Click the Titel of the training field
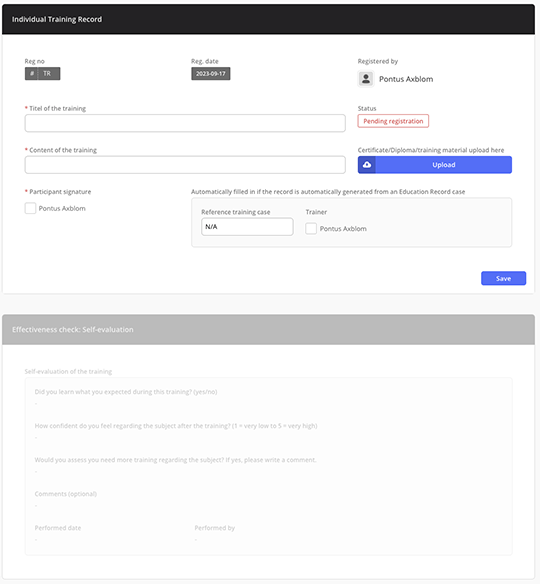This screenshot has height=584, width=540. click(185, 123)
